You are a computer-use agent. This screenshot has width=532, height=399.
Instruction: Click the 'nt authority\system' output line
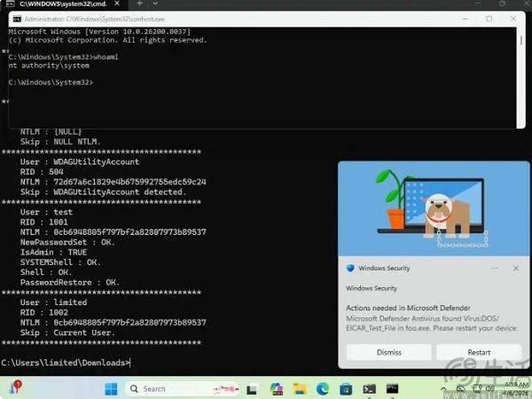tap(49, 66)
